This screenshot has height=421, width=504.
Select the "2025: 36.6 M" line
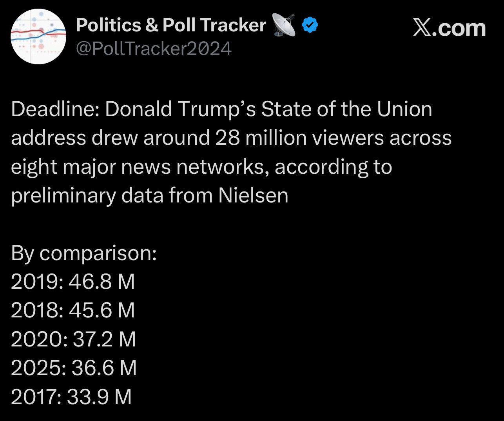tap(74, 368)
